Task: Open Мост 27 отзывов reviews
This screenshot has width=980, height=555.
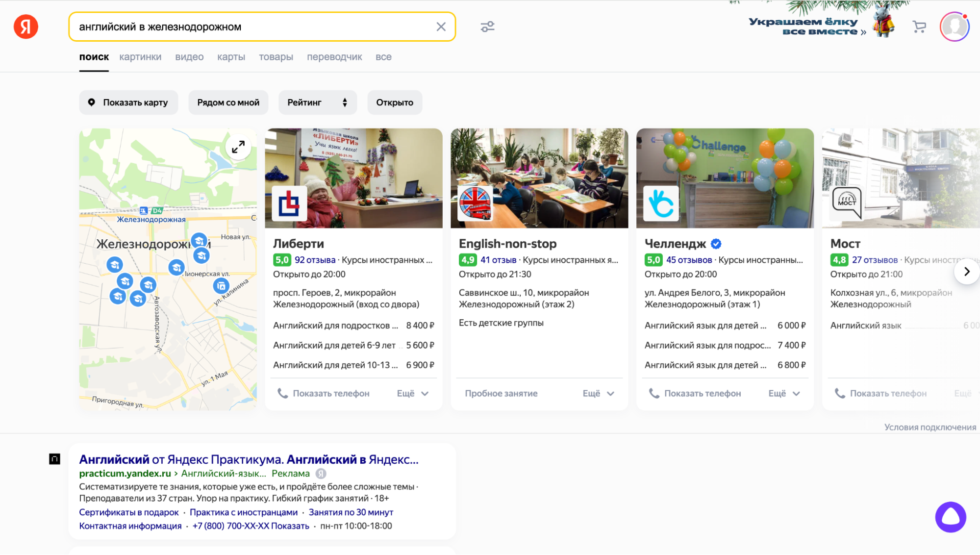Action: click(875, 260)
